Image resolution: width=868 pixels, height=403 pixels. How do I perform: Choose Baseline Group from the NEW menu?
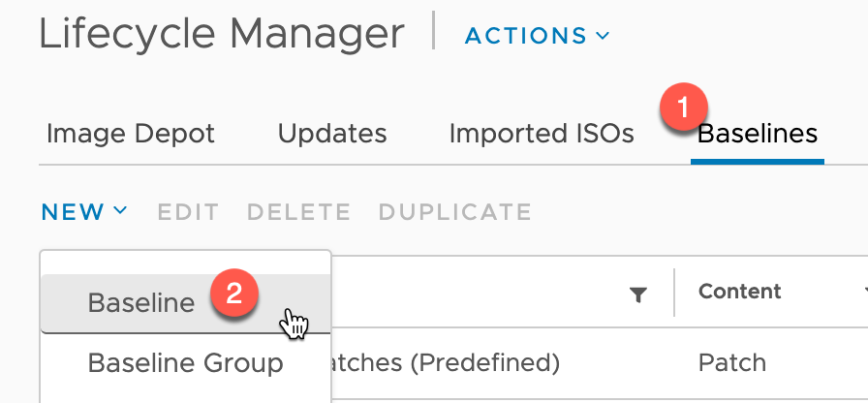[186, 363]
